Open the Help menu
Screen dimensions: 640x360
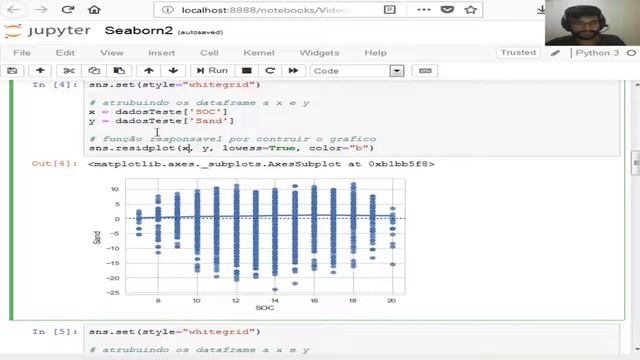click(376, 53)
